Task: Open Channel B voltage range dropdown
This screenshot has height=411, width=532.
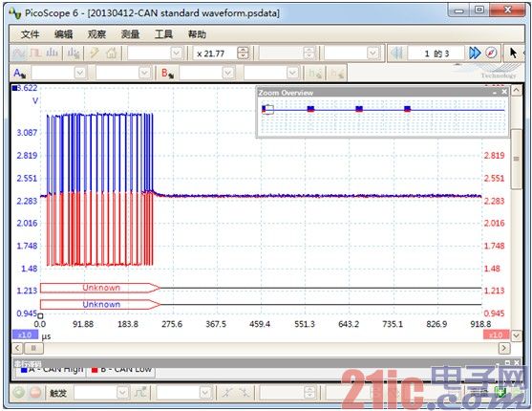Action: click(228, 73)
